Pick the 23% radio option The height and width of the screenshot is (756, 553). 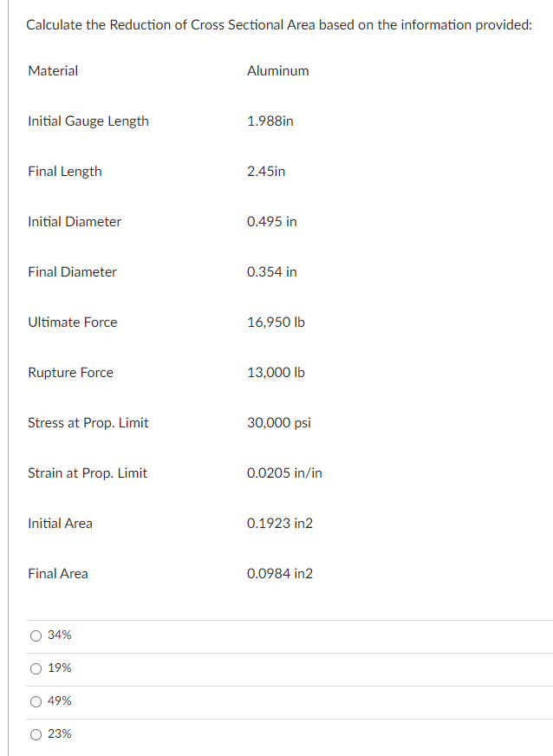tap(36, 734)
